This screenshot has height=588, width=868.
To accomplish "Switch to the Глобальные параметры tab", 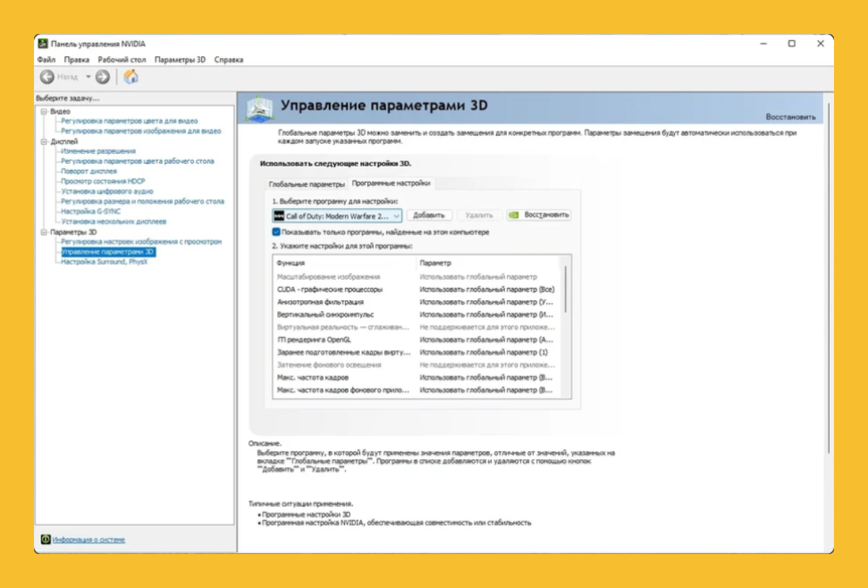I will (307, 184).
